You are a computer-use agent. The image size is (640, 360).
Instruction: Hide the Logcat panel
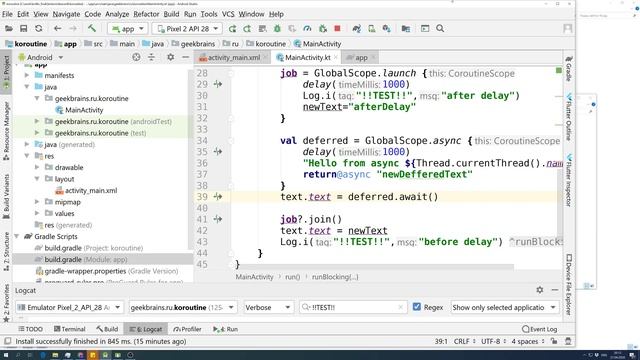555,290
